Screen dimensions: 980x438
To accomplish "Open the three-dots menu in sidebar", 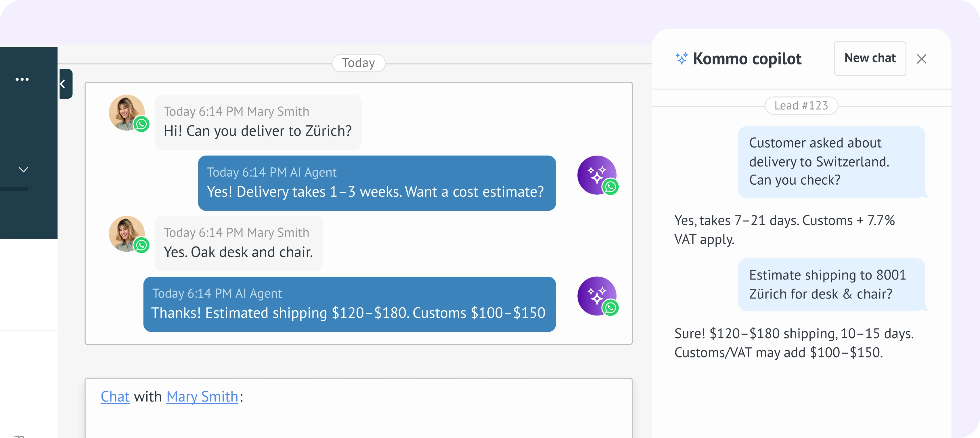I will coord(22,79).
